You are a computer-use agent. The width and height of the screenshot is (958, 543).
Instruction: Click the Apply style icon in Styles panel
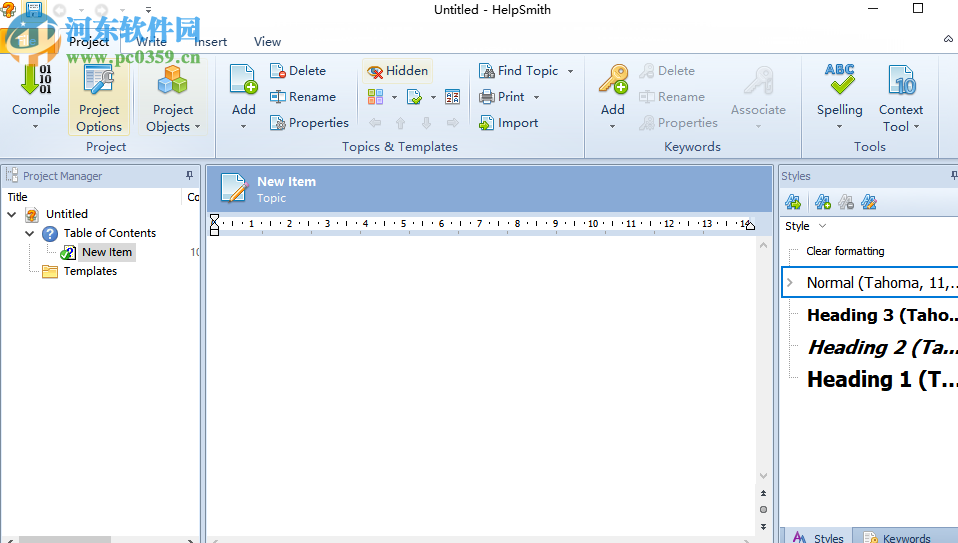coord(793,202)
